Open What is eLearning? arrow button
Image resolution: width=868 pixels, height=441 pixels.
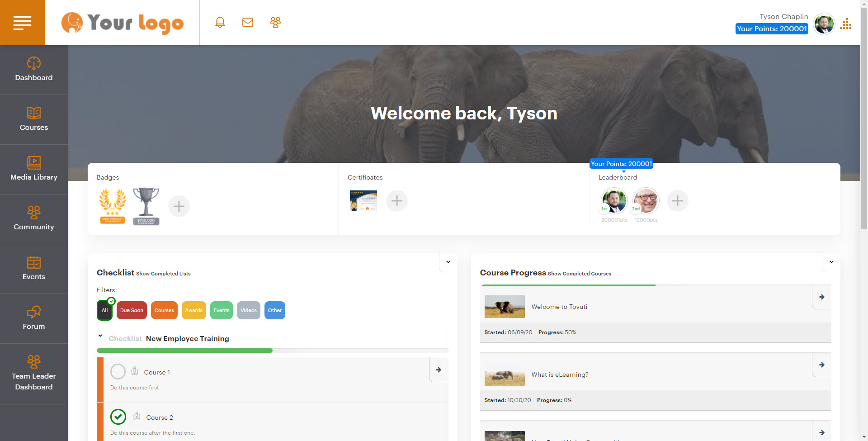pos(822,365)
